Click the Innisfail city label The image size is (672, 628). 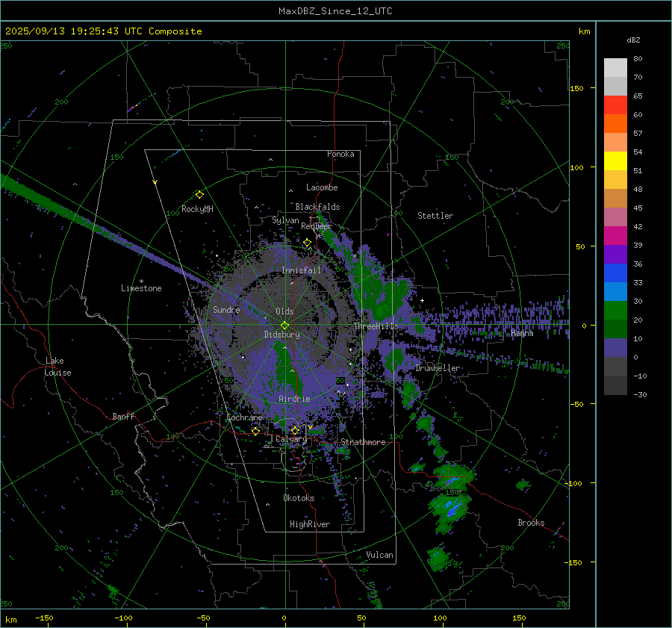coord(301,270)
